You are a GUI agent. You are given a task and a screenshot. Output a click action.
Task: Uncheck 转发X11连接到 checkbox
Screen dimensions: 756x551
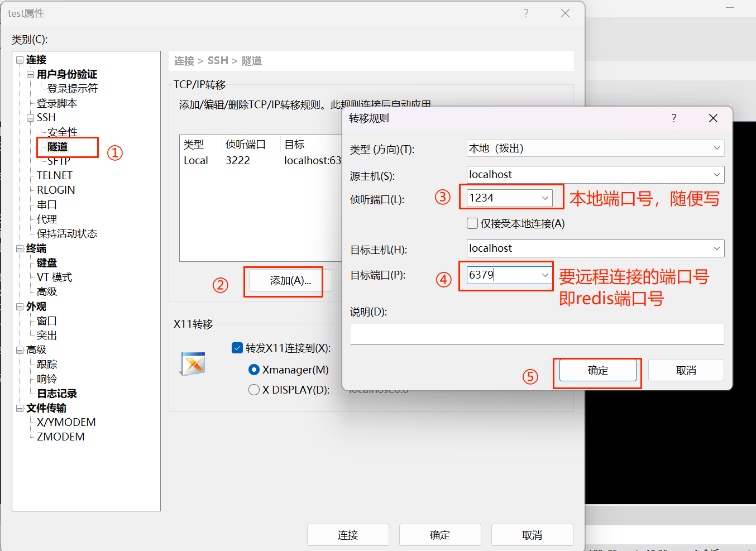(x=237, y=348)
